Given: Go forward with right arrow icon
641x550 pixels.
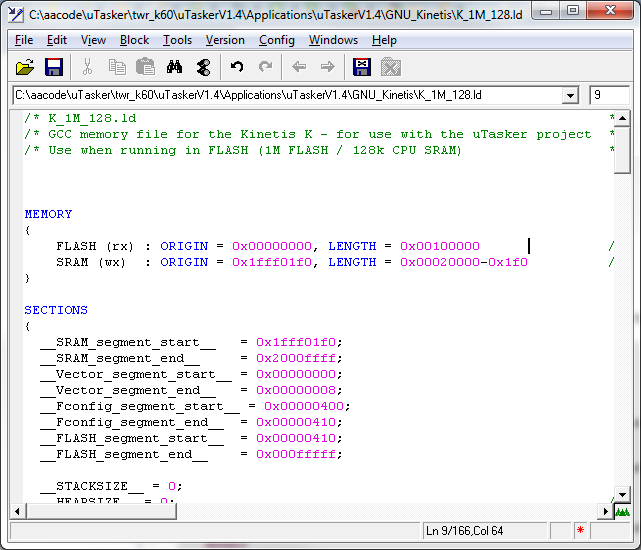Looking at the screenshot, I should 327,67.
